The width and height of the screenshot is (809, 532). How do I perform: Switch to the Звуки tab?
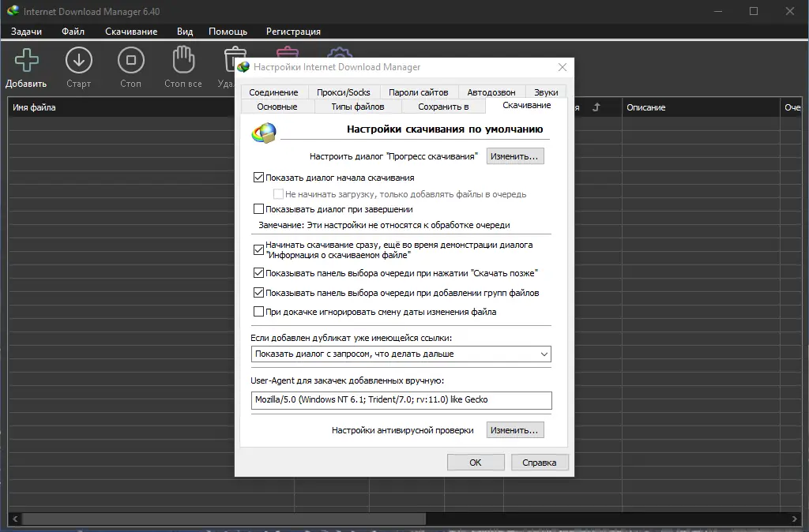coord(546,92)
